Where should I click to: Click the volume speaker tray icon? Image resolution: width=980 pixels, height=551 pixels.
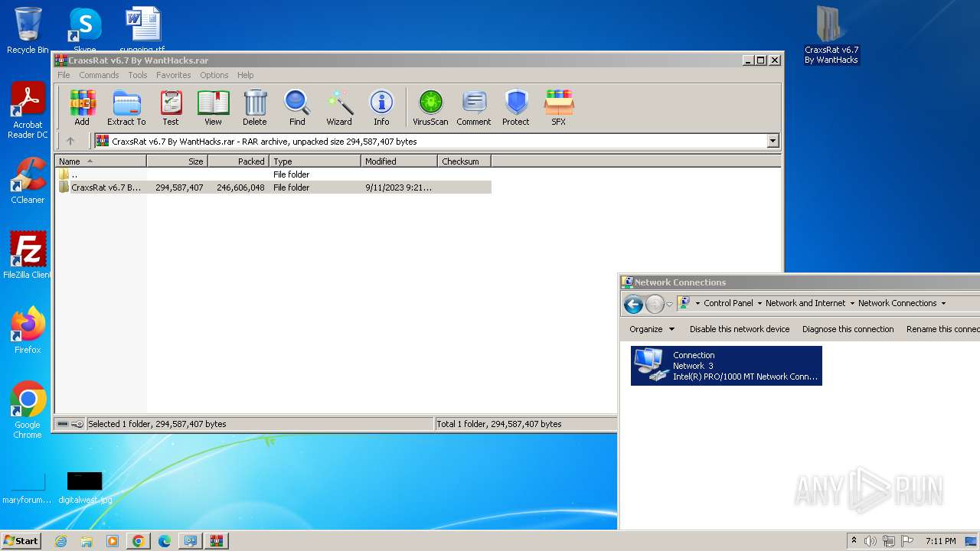[870, 541]
